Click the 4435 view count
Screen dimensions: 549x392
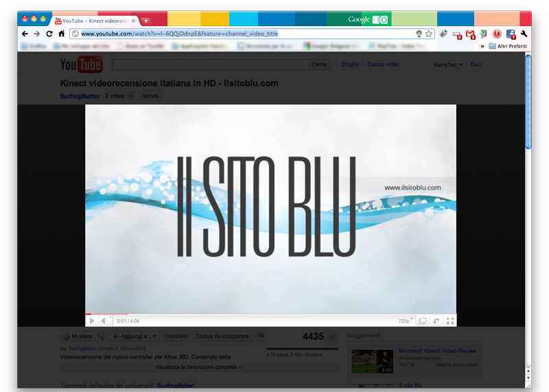click(x=313, y=336)
